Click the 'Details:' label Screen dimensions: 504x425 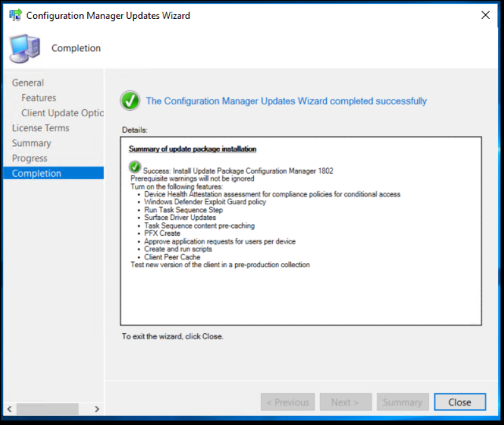click(134, 130)
